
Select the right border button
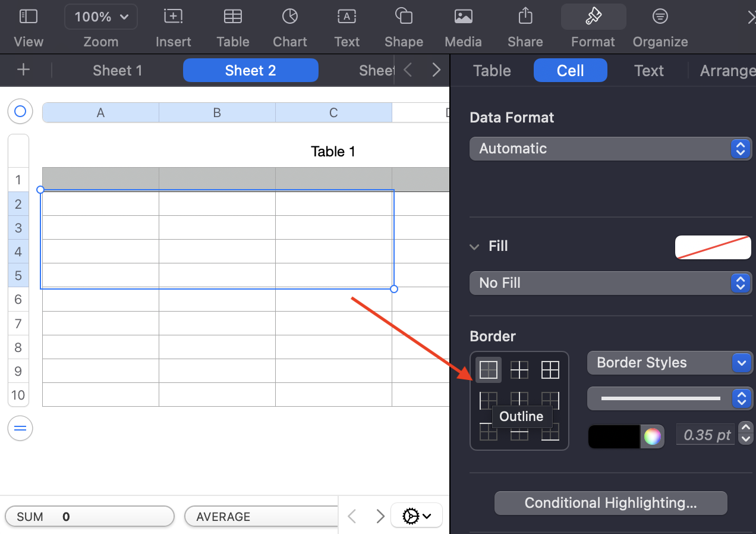550,401
